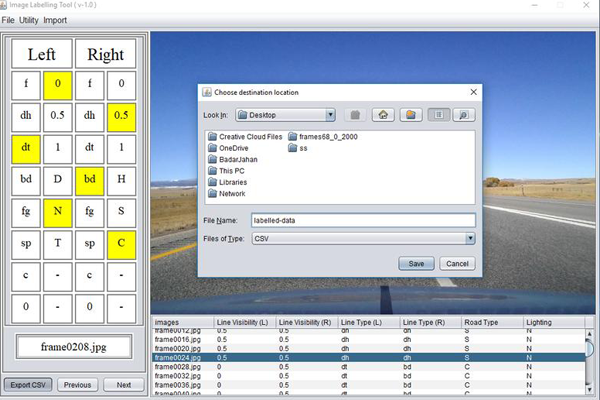Select the ss folder
Screen dimensions: 600x400
298,148
